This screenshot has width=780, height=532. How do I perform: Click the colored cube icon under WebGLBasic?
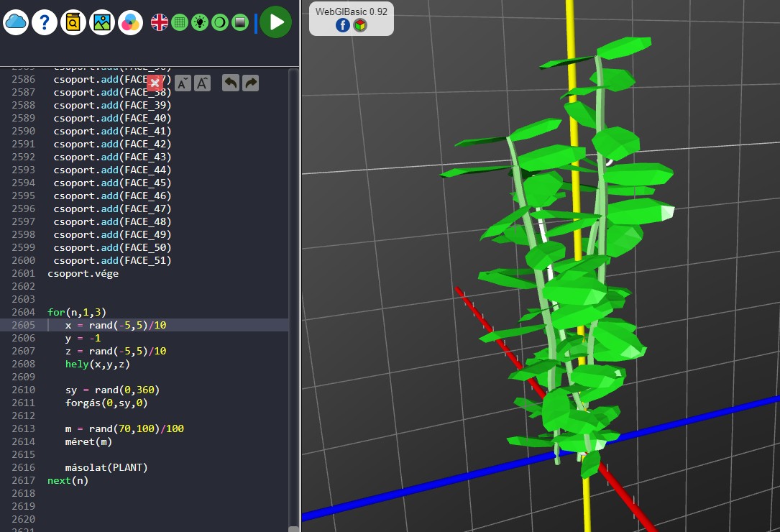[x=360, y=25]
